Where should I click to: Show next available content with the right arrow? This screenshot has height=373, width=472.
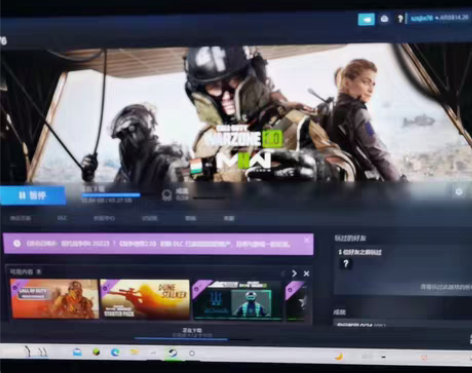(x=294, y=273)
